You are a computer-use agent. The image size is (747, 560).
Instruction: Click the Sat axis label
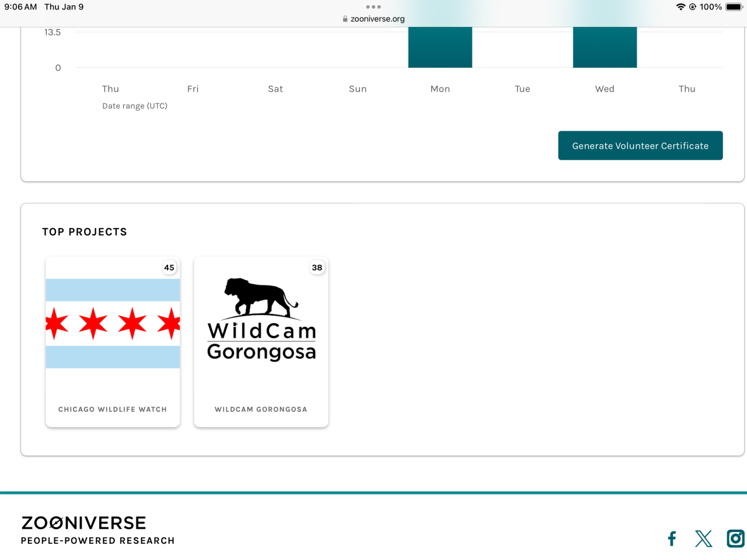coord(275,89)
